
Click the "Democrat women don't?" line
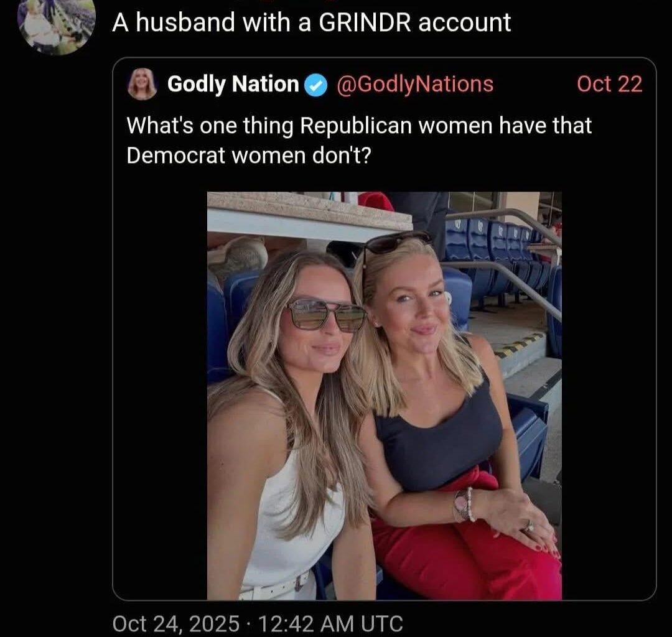(x=248, y=156)
